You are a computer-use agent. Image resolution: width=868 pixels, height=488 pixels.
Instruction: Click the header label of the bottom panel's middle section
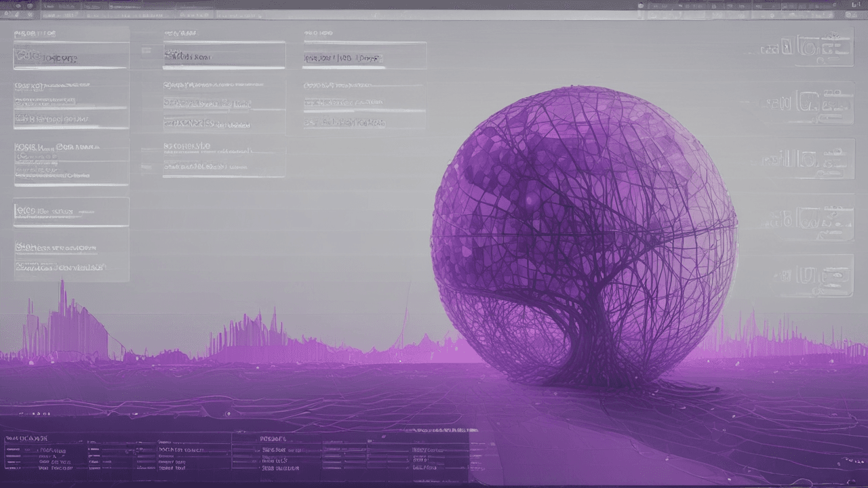click(x=275, y=439)
